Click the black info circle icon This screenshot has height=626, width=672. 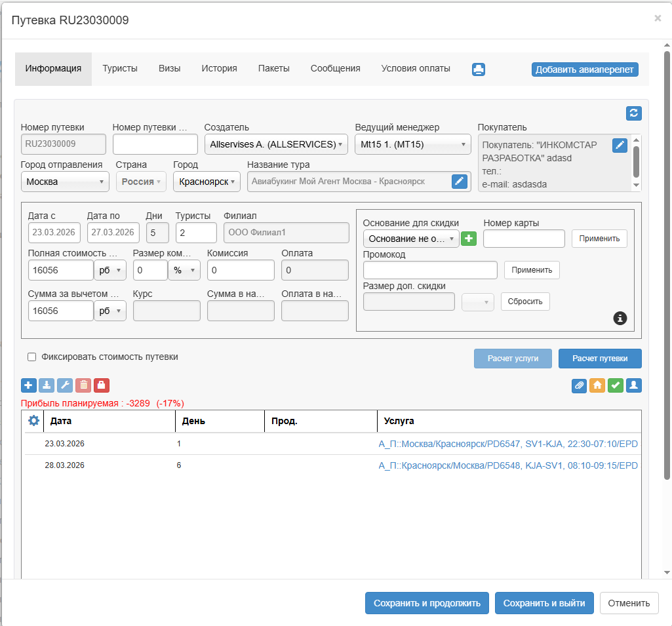coord(620,318)
